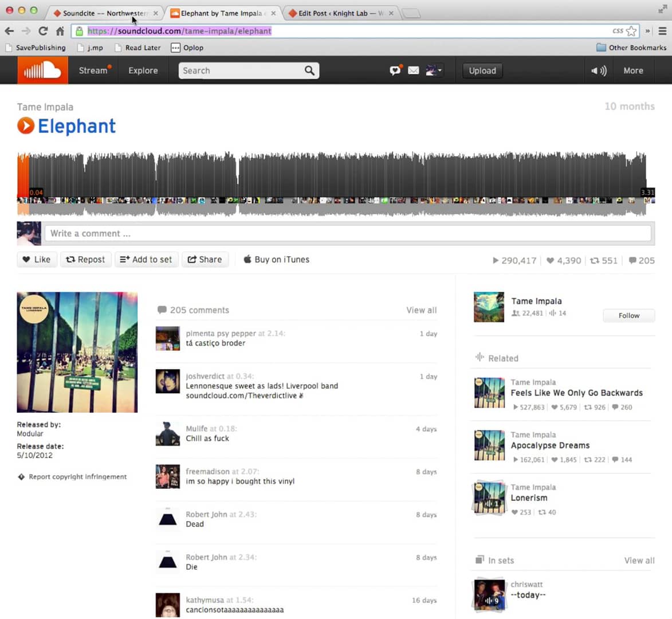Follow Tame Impala

[x=628, y=315]
